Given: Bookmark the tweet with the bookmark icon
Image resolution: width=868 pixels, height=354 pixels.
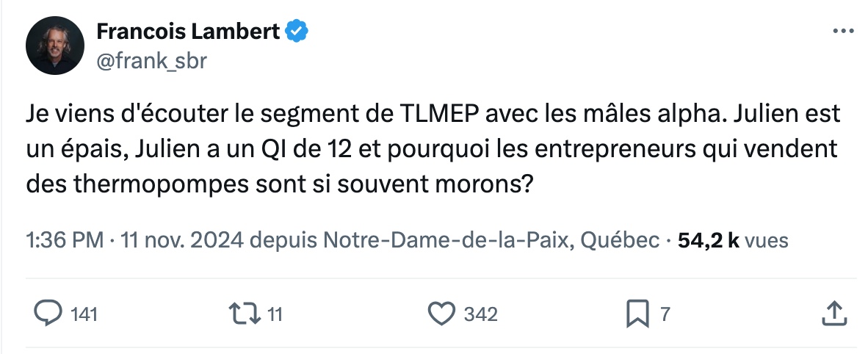Looking at the screenshot, I should (x=636, y=314).
